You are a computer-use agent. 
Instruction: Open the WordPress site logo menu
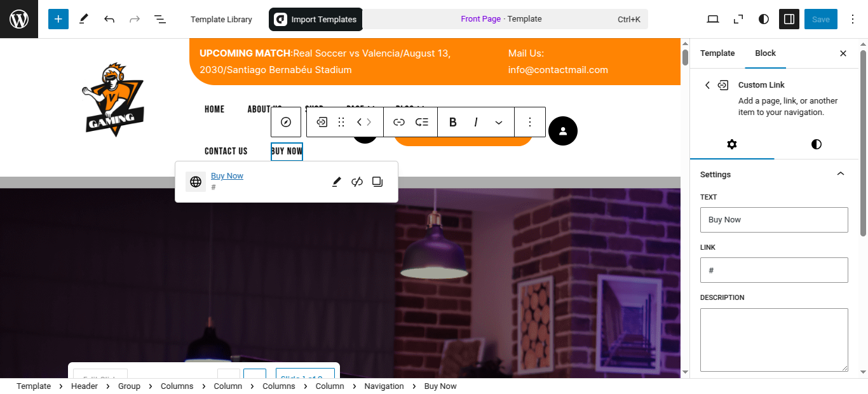pos(19,19)
